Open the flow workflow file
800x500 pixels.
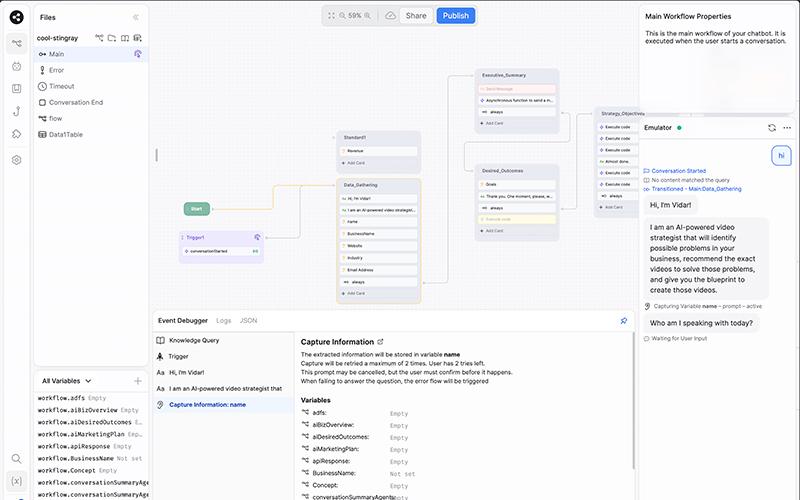click(x=91, y=118)
